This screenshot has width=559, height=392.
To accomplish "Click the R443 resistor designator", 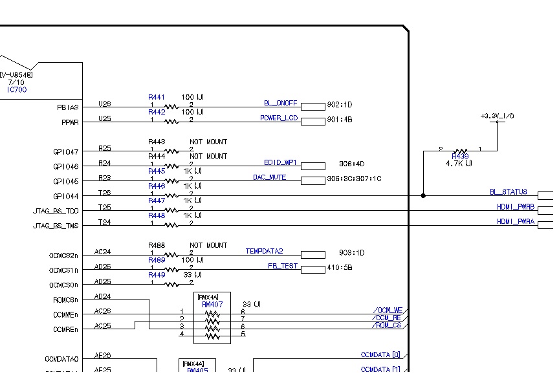I will pos(157,142).
